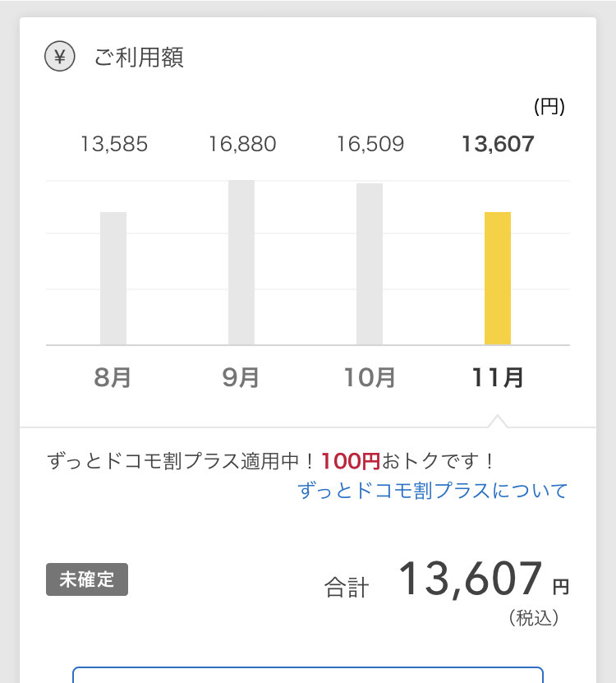616x683 pixels.
Task: Click the 16,880 amount above September
Action: (x=242, y=144)
